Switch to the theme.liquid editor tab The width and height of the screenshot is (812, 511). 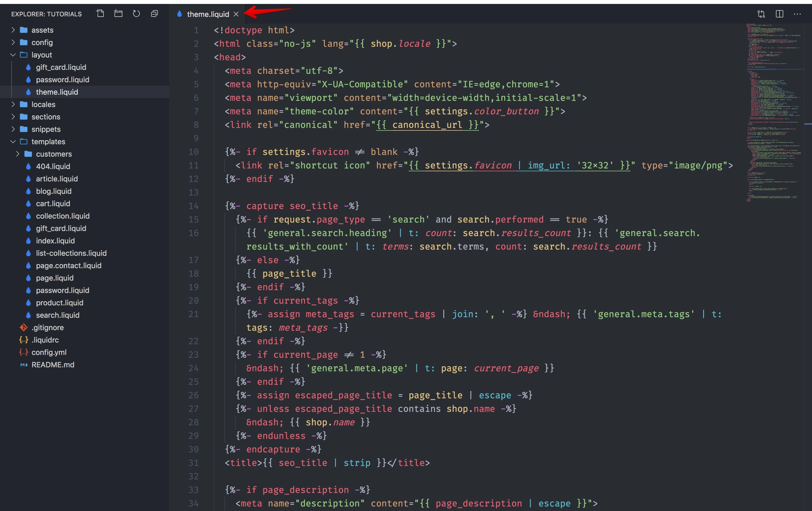208,14
